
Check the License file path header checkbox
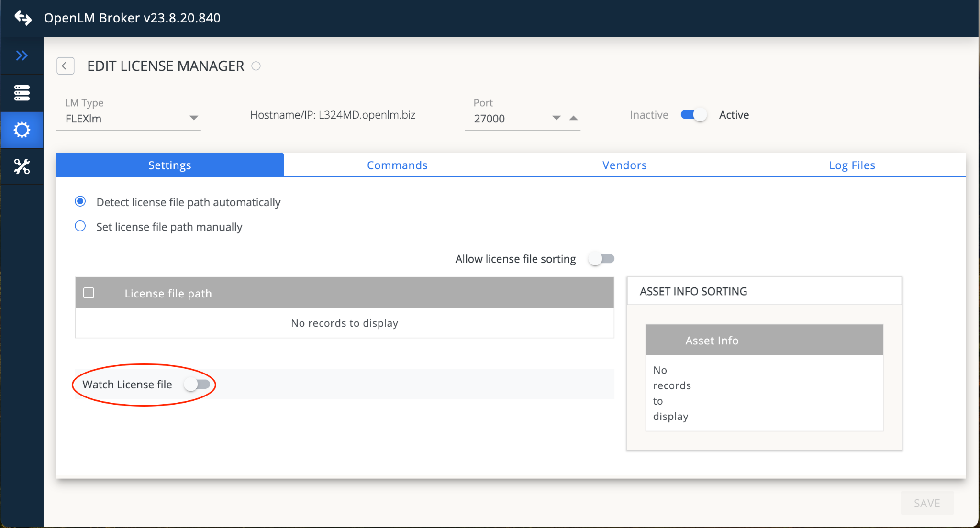click(89, 293)
